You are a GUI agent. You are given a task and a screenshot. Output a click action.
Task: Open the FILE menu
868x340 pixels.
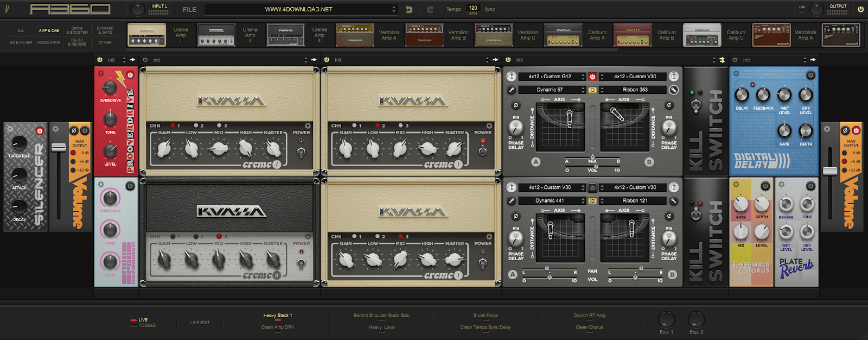(190, 9)
